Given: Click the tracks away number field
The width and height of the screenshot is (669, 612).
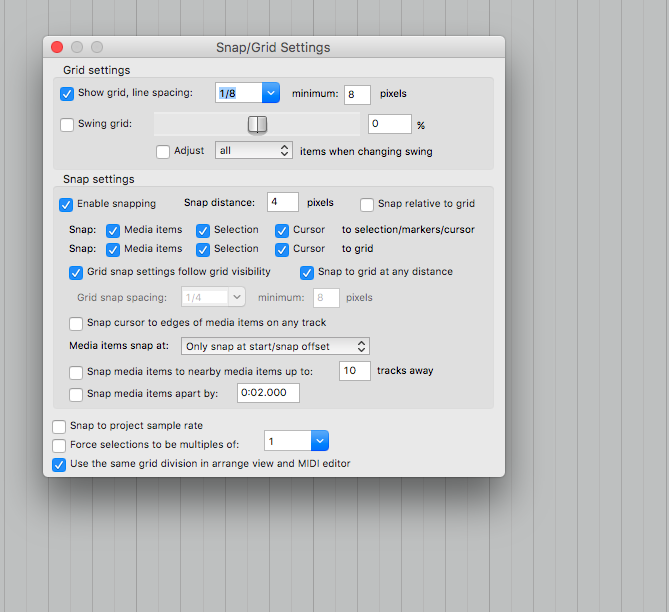Looking at the screenshot, I should pyautogui.click(x=355, y=371).
